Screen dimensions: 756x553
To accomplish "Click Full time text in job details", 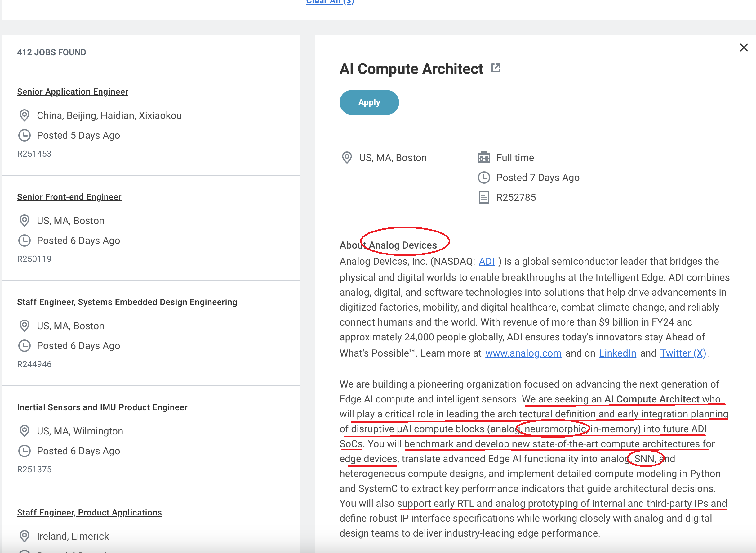I will click(x=515, y=158).
